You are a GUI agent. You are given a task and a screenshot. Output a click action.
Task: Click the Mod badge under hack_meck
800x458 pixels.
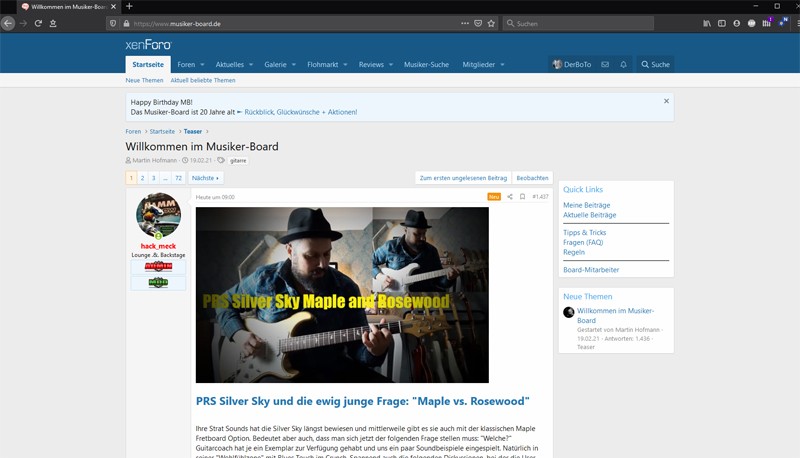[x=158, y=283]
